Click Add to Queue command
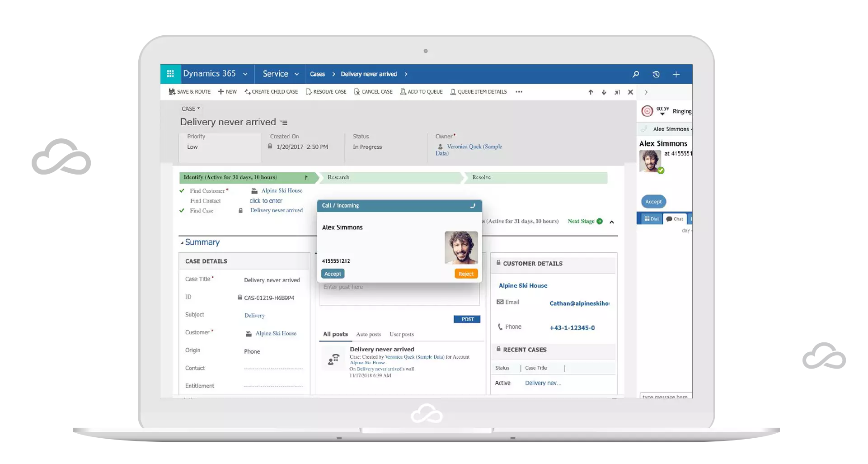Image resolution: width=868 pixels, height=464 pixels. pos(421,92)
